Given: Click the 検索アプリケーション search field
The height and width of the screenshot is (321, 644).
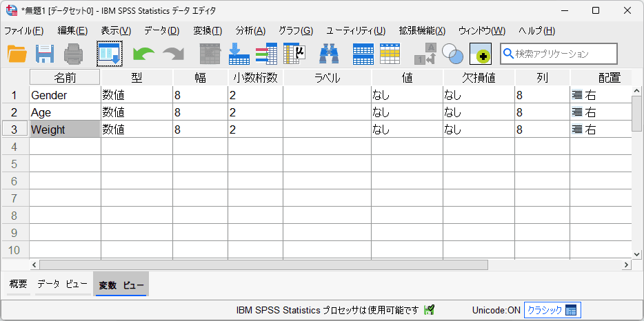Looking at the screenshot, I should (559, 54).
